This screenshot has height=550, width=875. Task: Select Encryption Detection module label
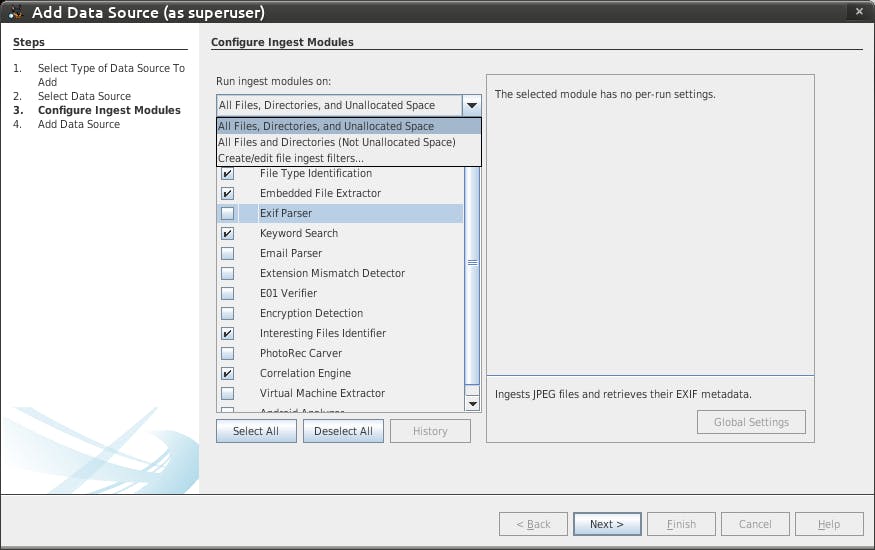point(311,313)
